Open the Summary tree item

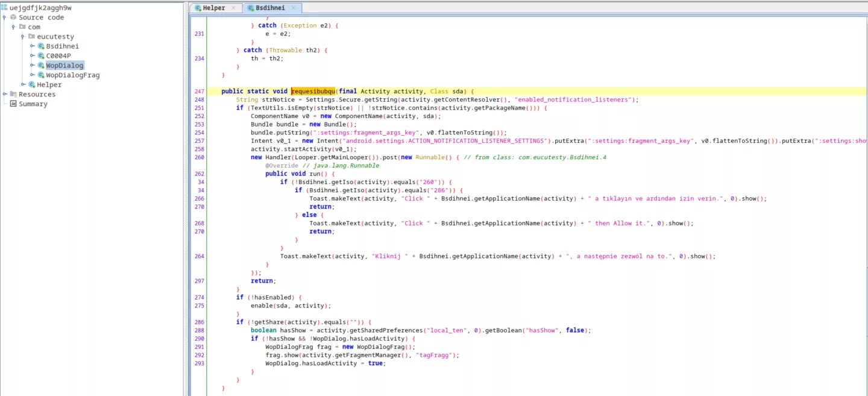click(33, 104)
